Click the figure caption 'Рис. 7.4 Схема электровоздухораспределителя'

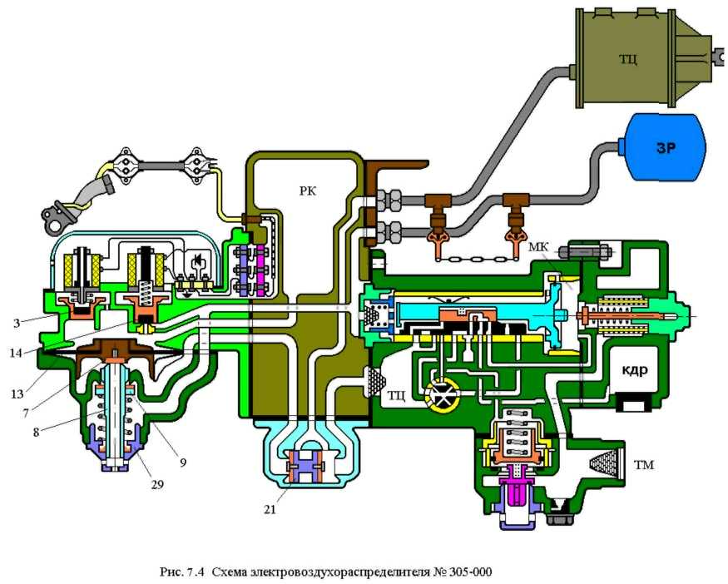click(325, 571)
